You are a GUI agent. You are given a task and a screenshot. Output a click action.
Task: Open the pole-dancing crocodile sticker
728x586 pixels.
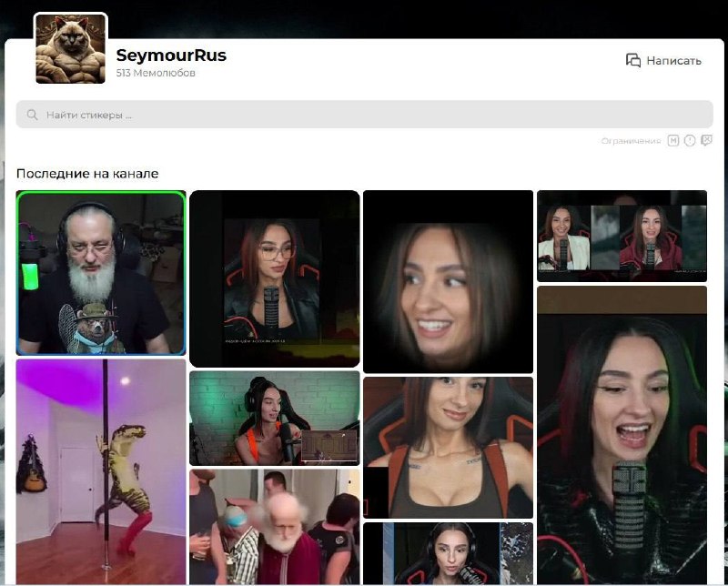click(x=101, y=471)
